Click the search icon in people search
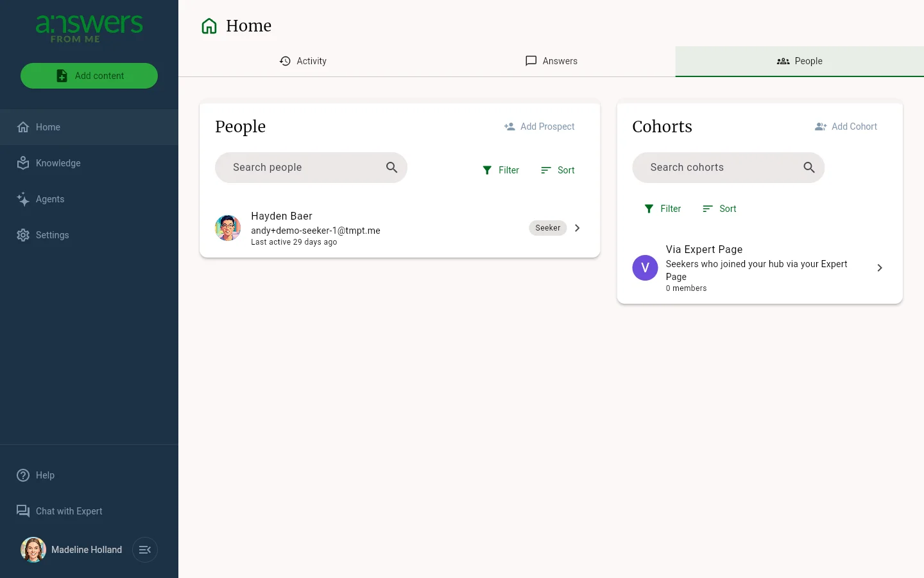 [x=391, y=168]
